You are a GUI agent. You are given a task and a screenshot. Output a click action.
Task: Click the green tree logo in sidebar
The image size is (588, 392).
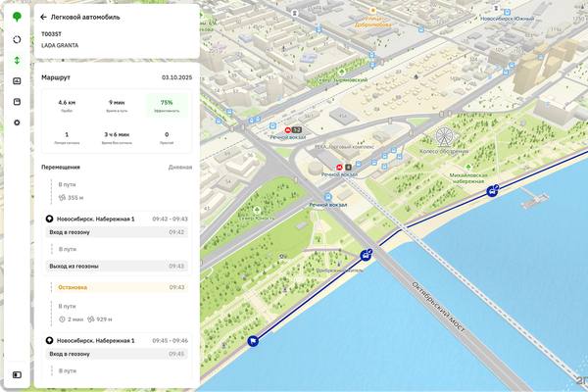click(x=17, y=18)
